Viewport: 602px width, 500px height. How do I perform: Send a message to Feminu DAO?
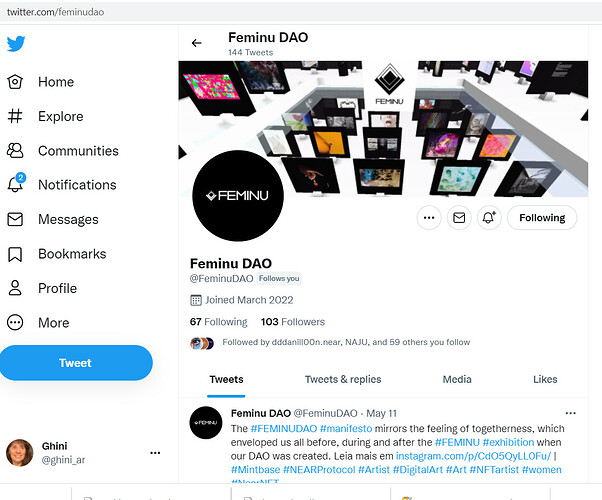click(459, 217)
